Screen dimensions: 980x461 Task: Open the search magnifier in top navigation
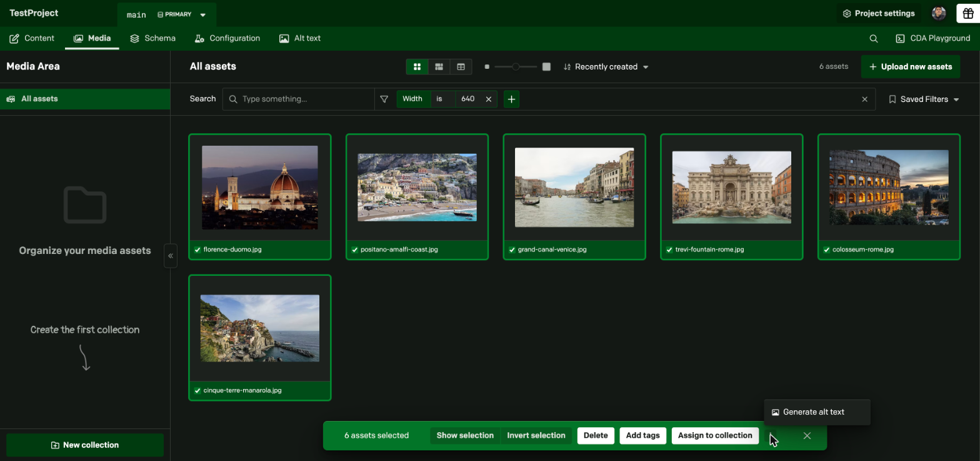coord(873,38)
